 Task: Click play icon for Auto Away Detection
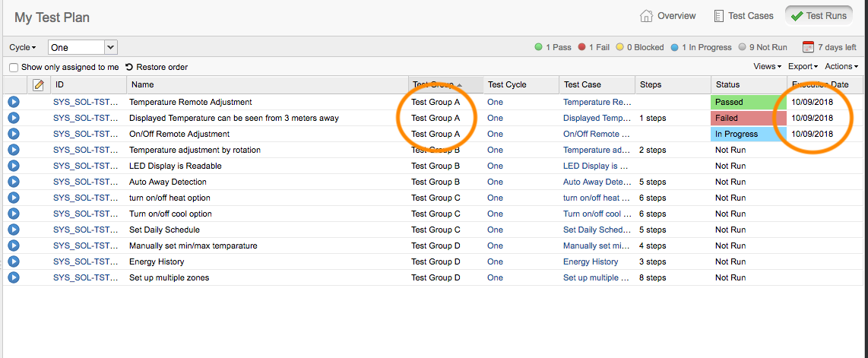pos(13,182)
